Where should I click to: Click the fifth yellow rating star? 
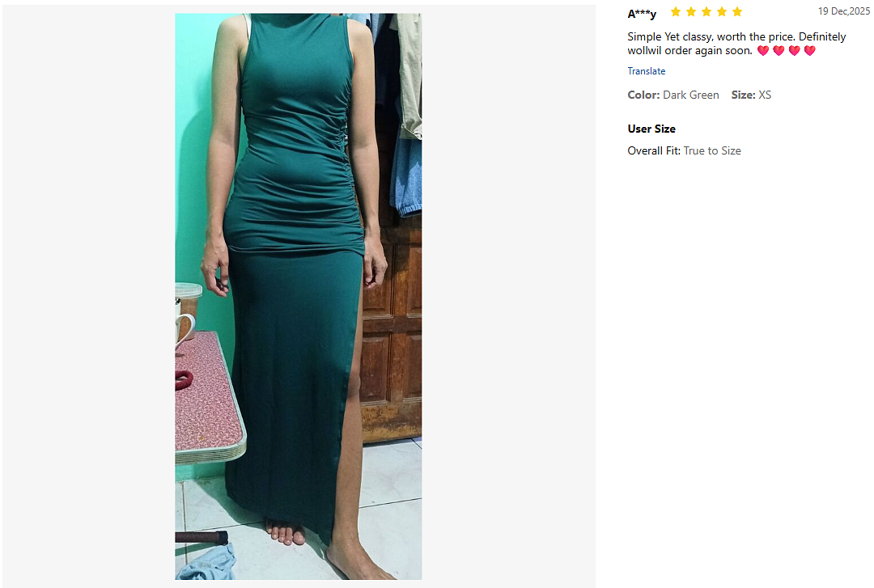click(x=737, y=11)
